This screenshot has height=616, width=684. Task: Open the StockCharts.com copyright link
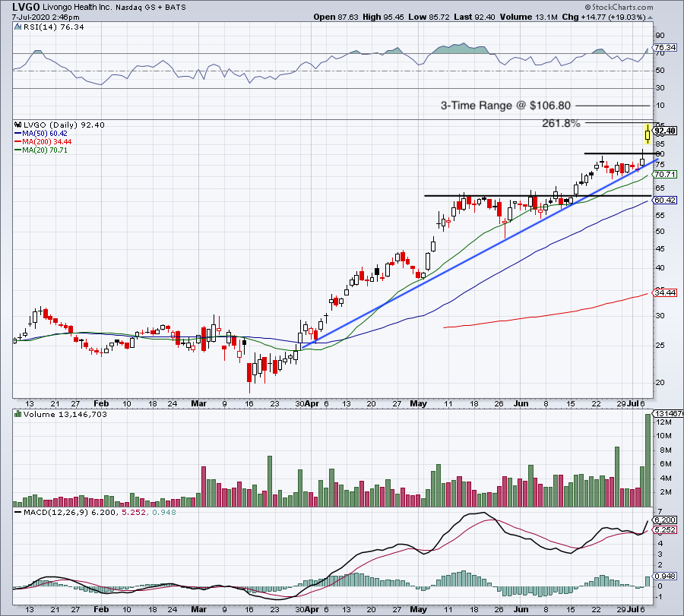pyautogui.click(x=619, y=7)
